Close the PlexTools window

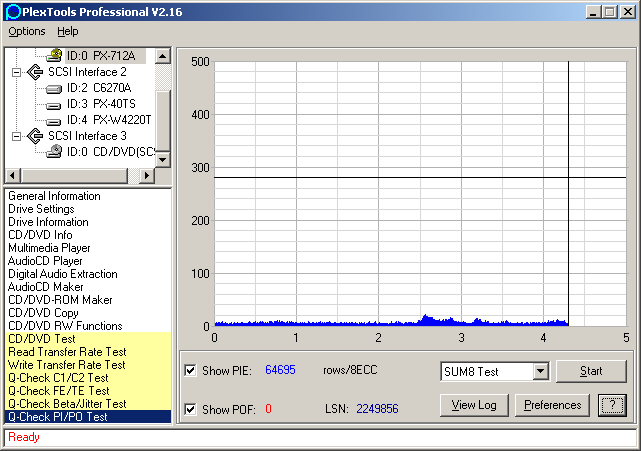click(628, 12)
